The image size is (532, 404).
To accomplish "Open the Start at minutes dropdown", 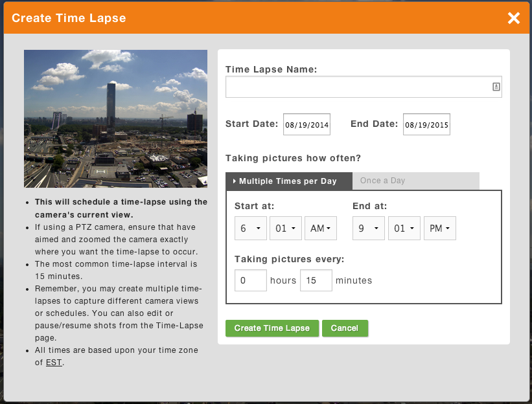I will tap(286, 229).
